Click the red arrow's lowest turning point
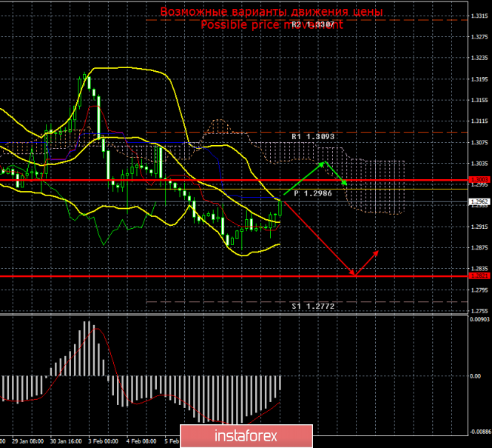The image size is (492, 448). [x=354, y=276]
